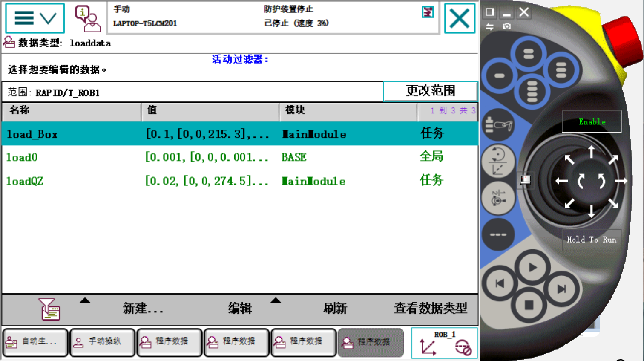Select the load_Box data row
Image resolution: width=644 pixels, height=361 pixels.
(240, 134)
